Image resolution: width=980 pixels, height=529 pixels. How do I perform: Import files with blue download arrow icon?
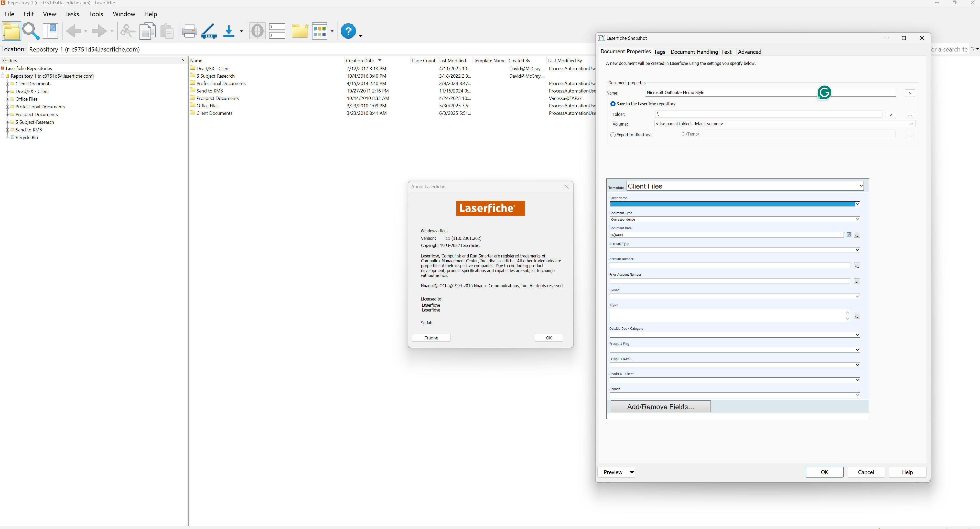tap(229, 31)
